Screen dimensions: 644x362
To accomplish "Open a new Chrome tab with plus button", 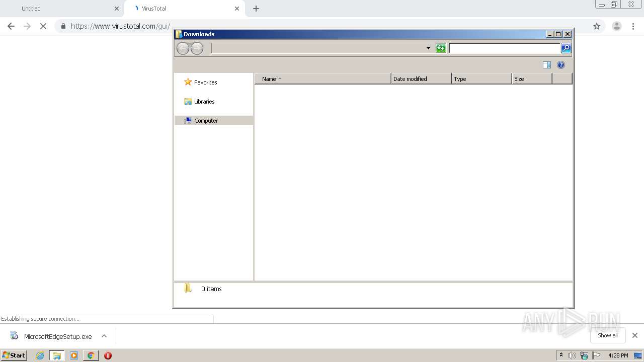I will coord(256,9).
